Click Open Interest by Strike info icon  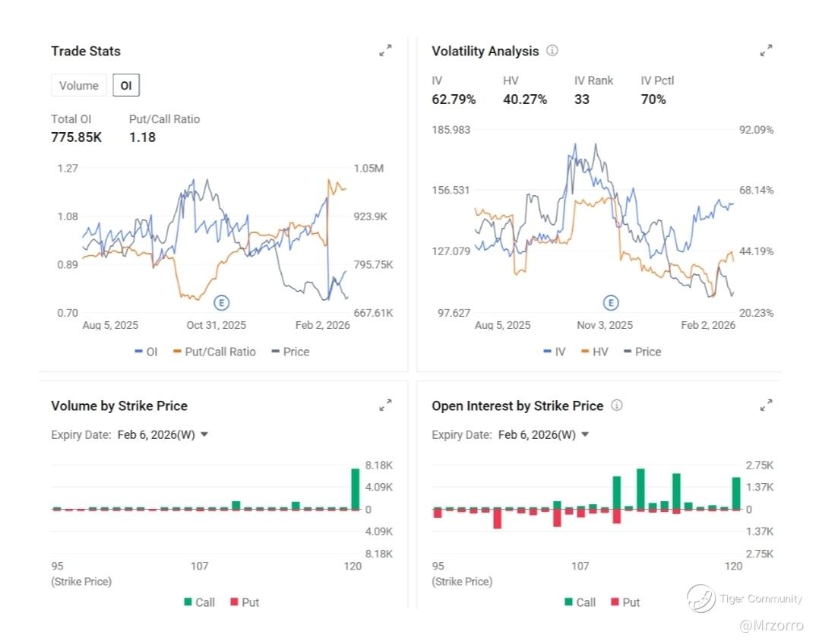(617, 406)
